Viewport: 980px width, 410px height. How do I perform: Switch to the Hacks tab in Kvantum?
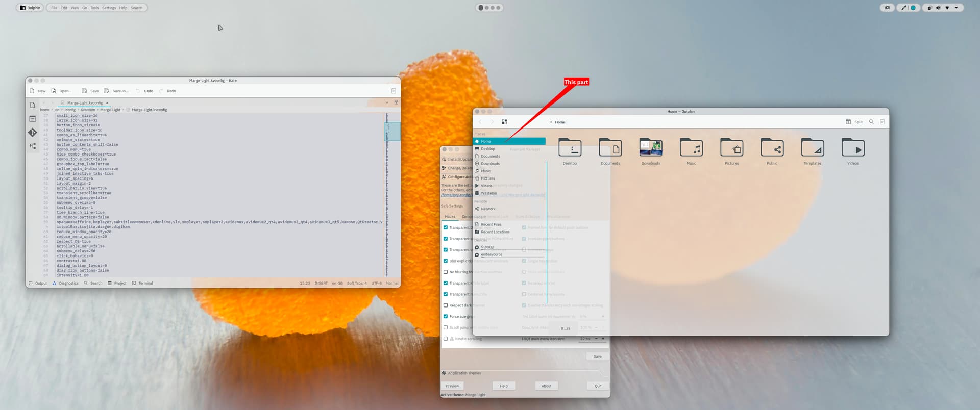coord(450,217)
